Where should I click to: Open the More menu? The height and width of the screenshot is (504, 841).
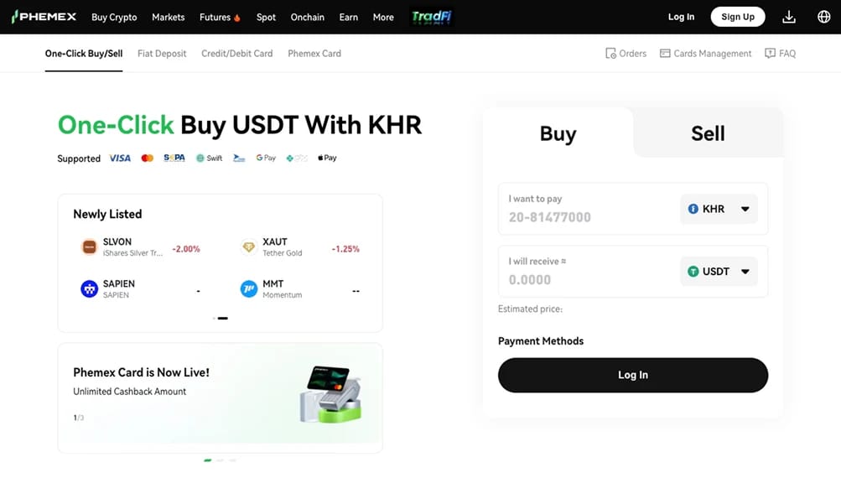[383, 17]
